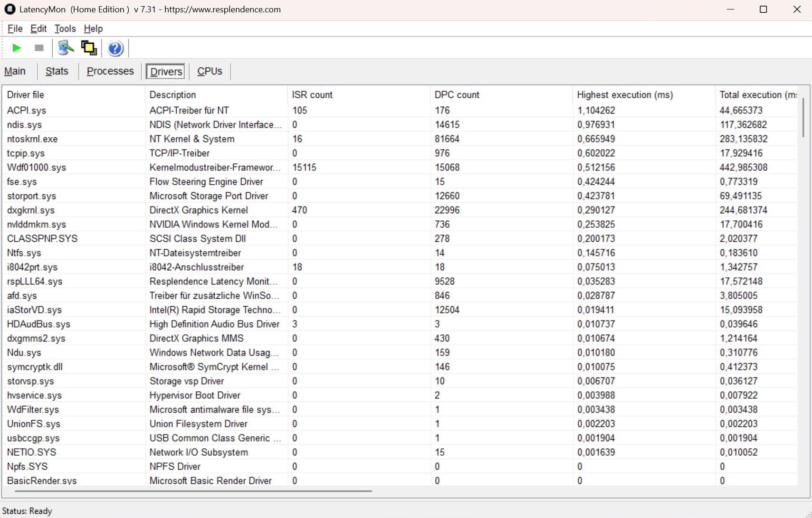Open the Edit menu
Screen dimensions: 812x518
pyautogui.click(x=38, y=28)
